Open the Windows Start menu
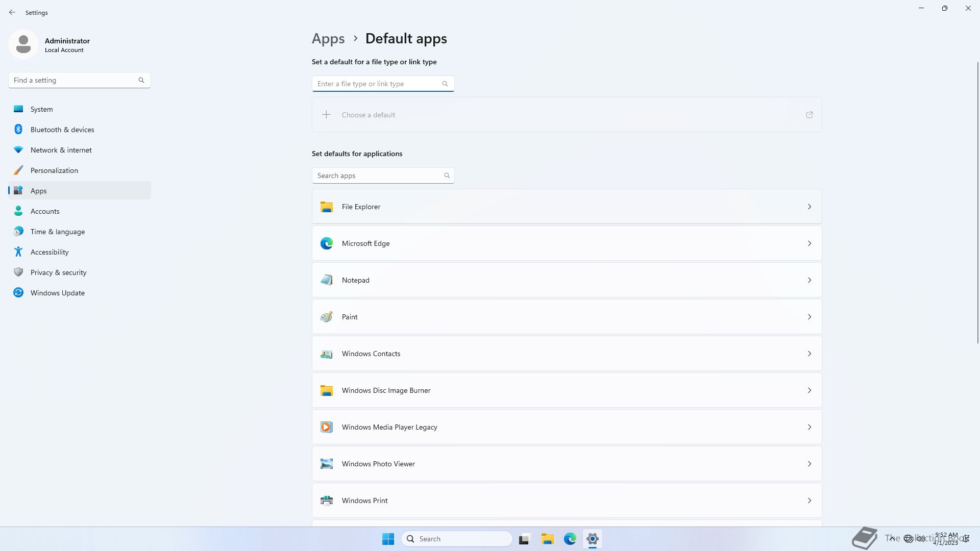 click(x=388, y=539)
